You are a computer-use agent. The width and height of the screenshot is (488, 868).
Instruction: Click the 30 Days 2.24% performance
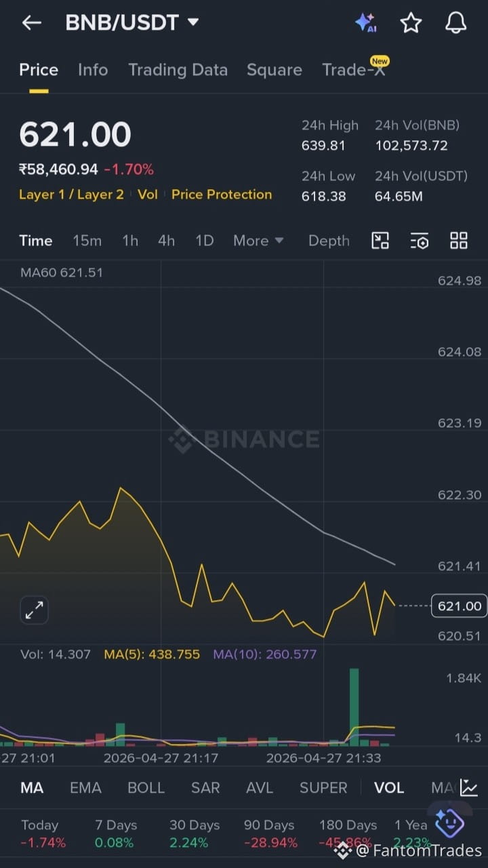(195, 834)
